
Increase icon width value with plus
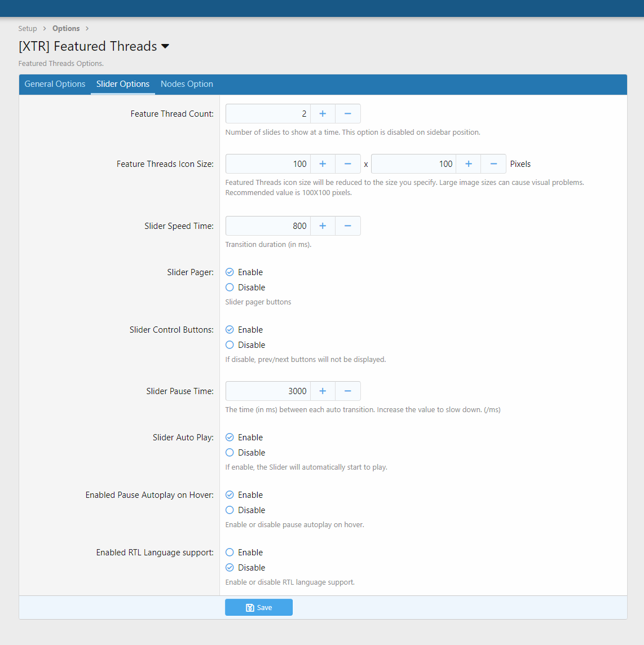[323, 164]
